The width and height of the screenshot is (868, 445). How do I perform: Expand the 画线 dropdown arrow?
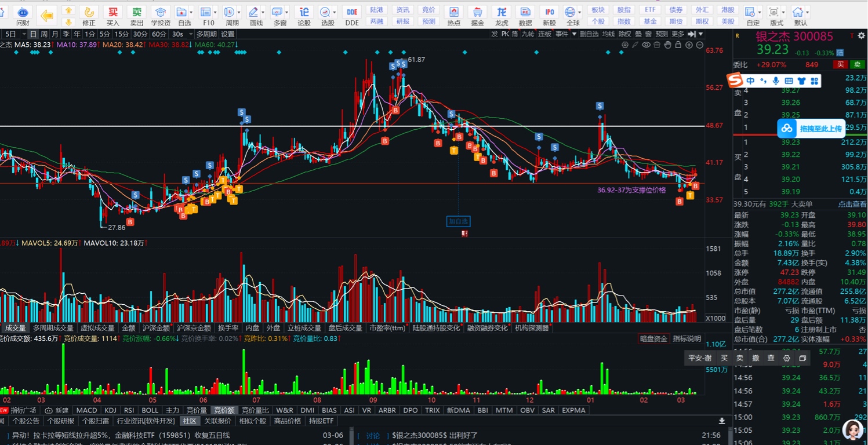tap(263, 12)
